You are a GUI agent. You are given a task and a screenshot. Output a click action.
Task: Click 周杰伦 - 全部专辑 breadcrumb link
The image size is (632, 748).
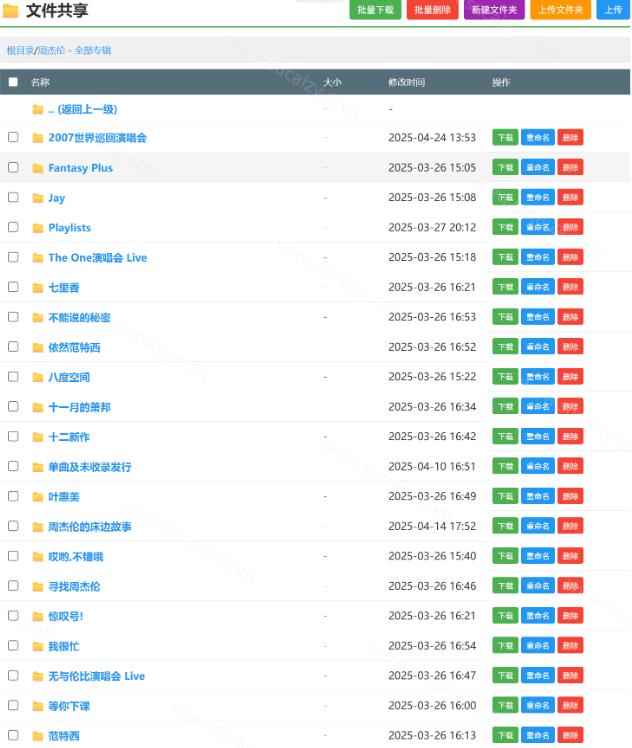[74, 51]
